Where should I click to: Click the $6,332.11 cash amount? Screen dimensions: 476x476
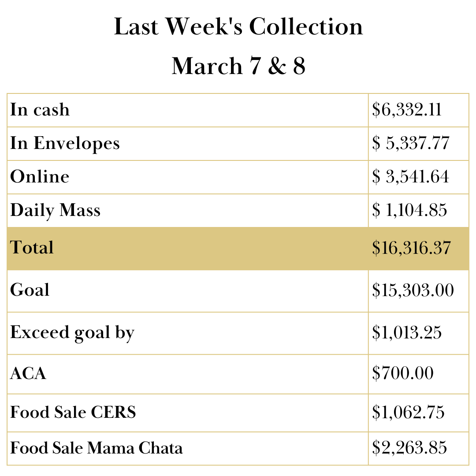click(407, 110)
